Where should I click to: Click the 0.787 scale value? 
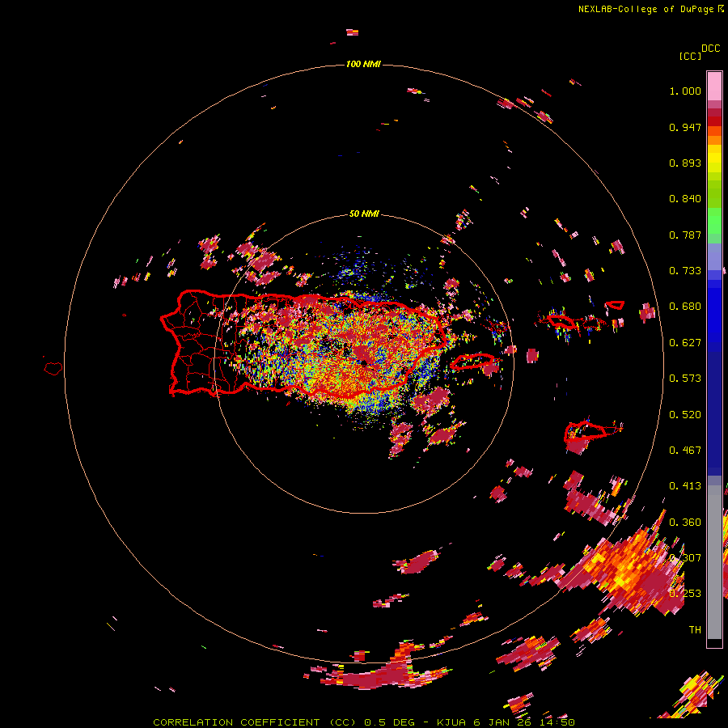click(685, 235)
